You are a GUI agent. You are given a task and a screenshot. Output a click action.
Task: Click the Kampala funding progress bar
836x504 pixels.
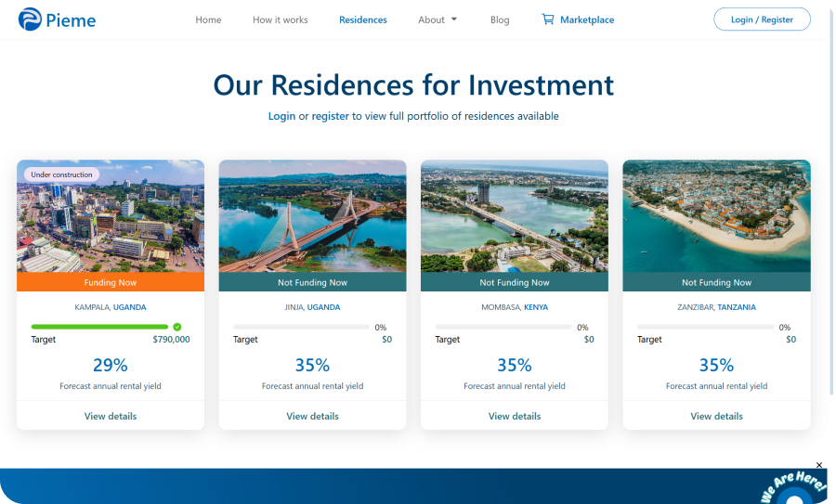point(99,327)
